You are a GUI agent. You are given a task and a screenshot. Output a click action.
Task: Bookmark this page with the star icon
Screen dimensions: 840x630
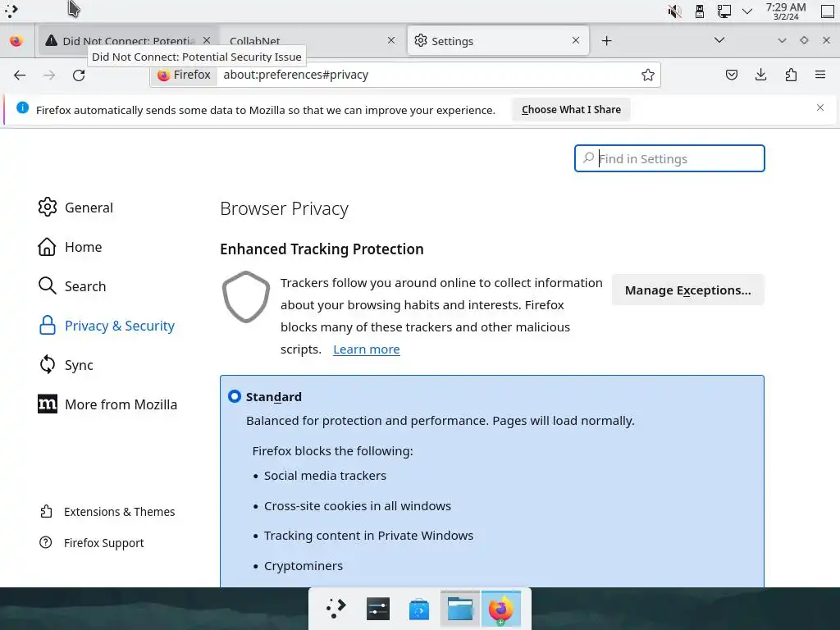[x=648, y=75]
